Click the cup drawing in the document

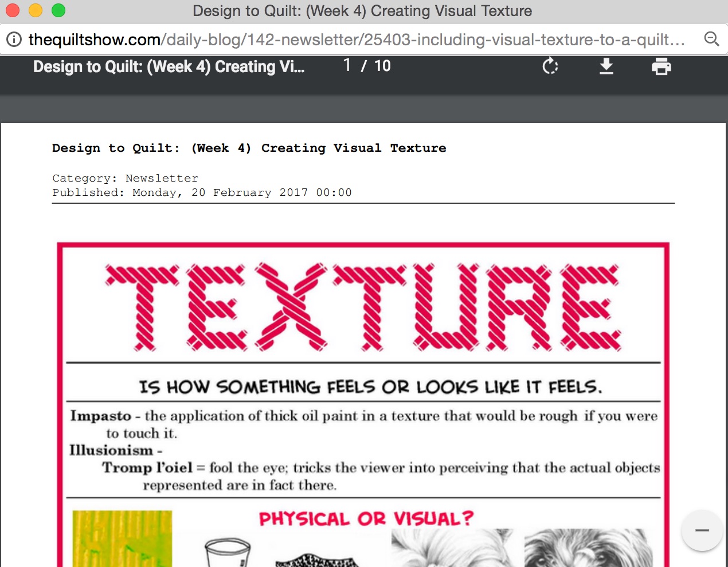click(x=227, y=552)
